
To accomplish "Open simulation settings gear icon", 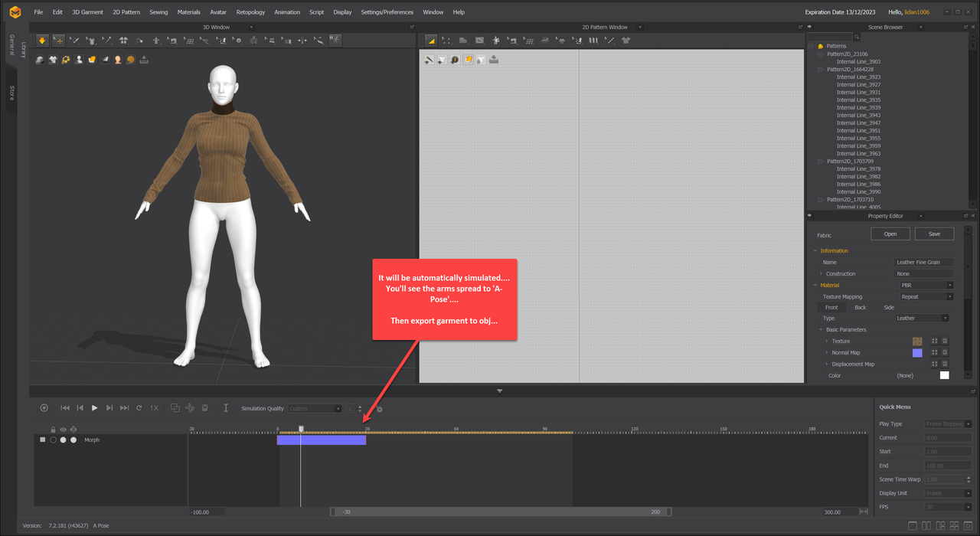I will 379,409.
